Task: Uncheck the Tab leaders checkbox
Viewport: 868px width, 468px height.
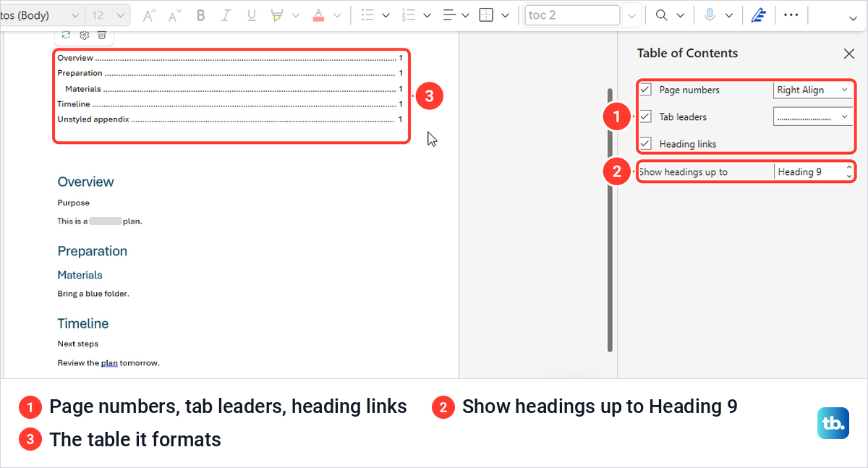Action: point(645,116)
